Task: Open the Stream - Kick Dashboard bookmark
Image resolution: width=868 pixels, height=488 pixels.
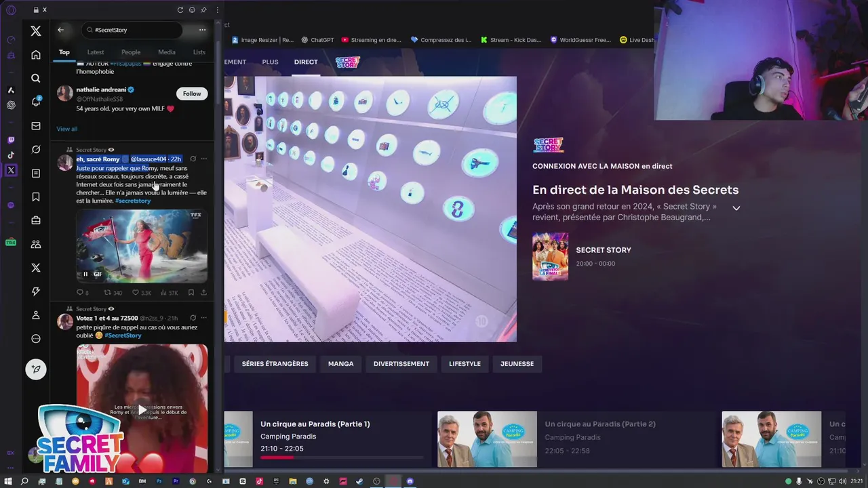Action: [511, 40]
